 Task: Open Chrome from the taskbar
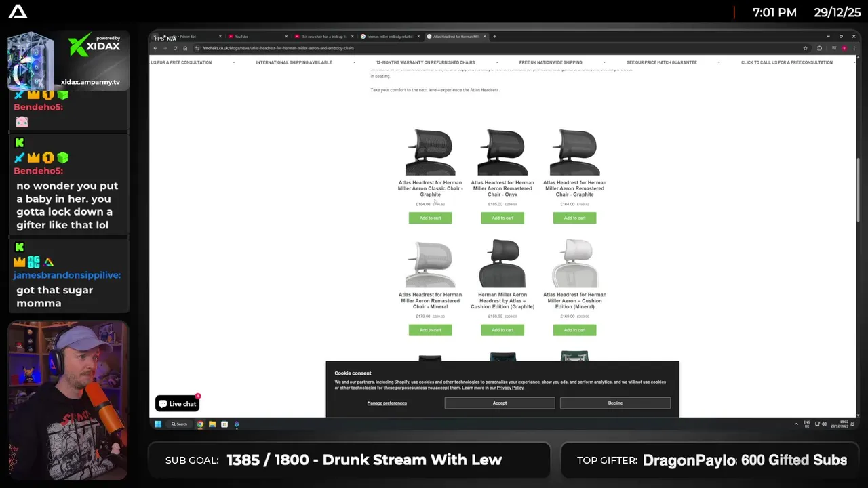click(x=200, y=424)
